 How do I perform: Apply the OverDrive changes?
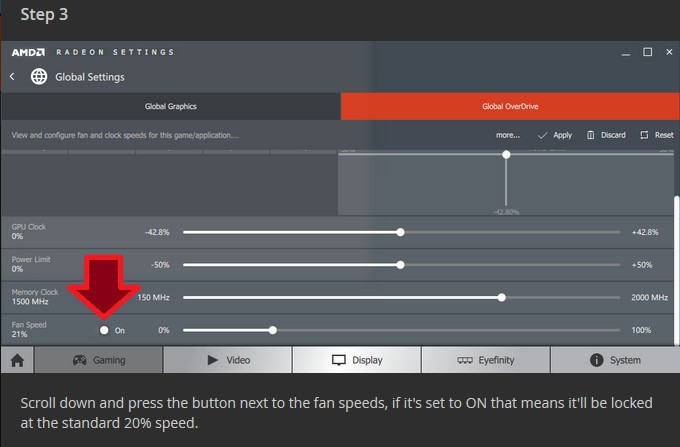point(555,135)
